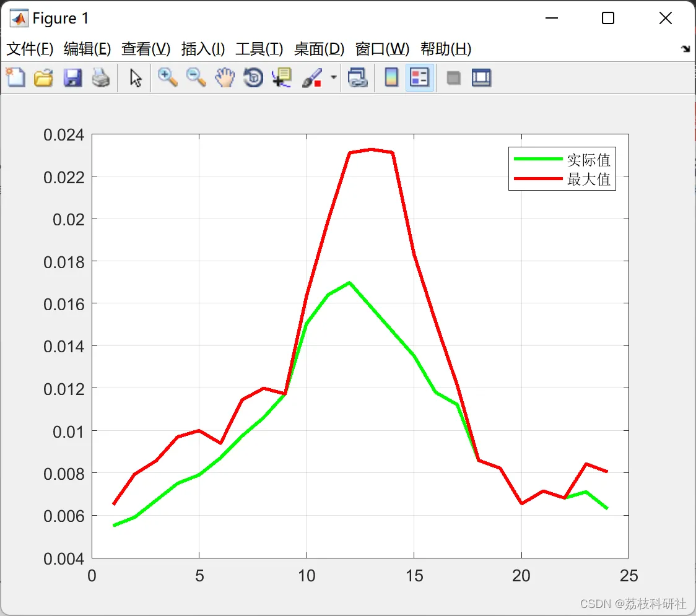Open the 文件(F) menu
This screenshot has width=696, height=616.
tap(30, 49)
